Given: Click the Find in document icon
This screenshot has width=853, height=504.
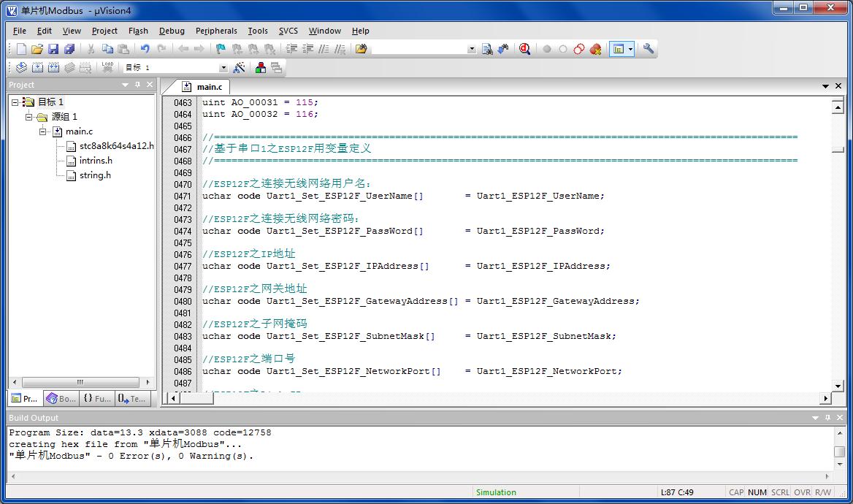Looking at the screenshot, I should pos(487,49).
